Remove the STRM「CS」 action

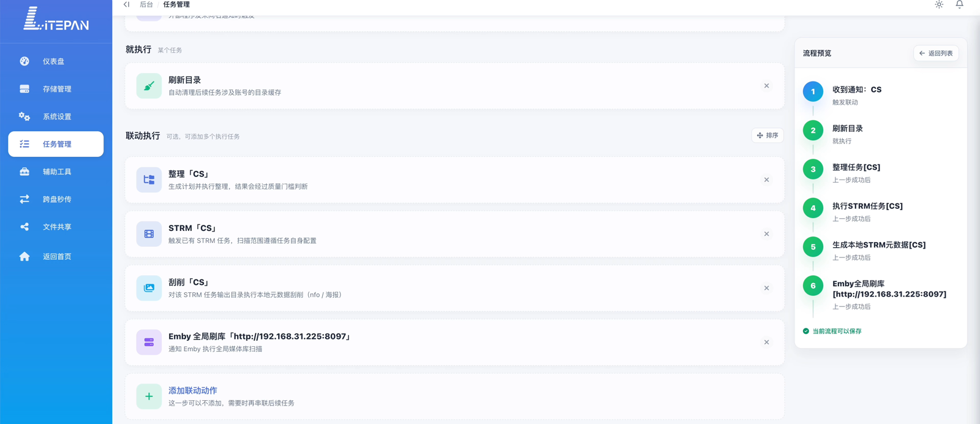(x=766, y=234)
